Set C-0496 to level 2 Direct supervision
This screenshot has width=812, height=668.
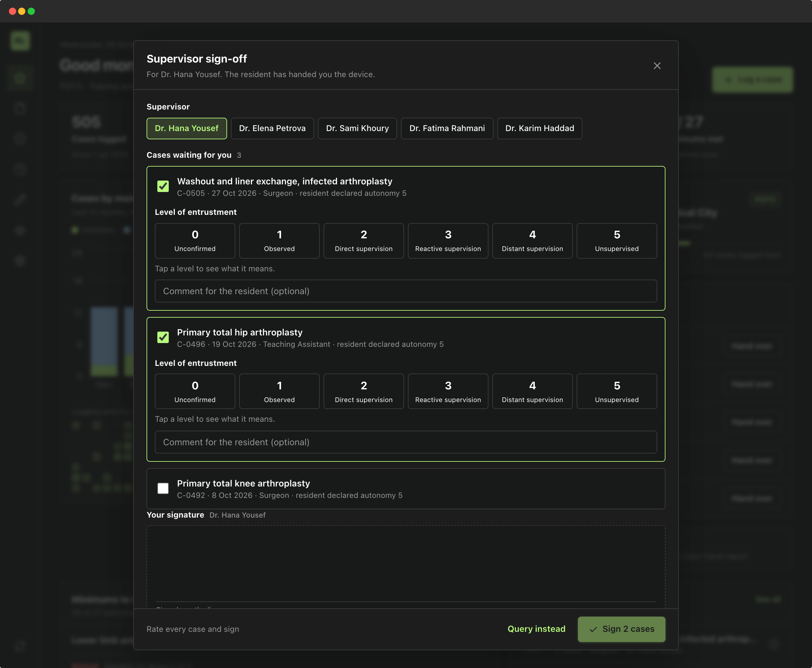pos(363,391)
